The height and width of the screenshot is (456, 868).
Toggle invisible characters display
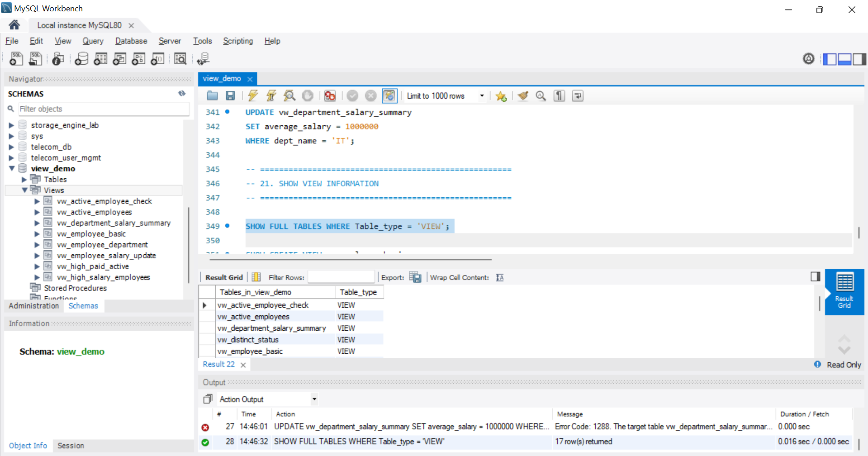tap(560, 95)
